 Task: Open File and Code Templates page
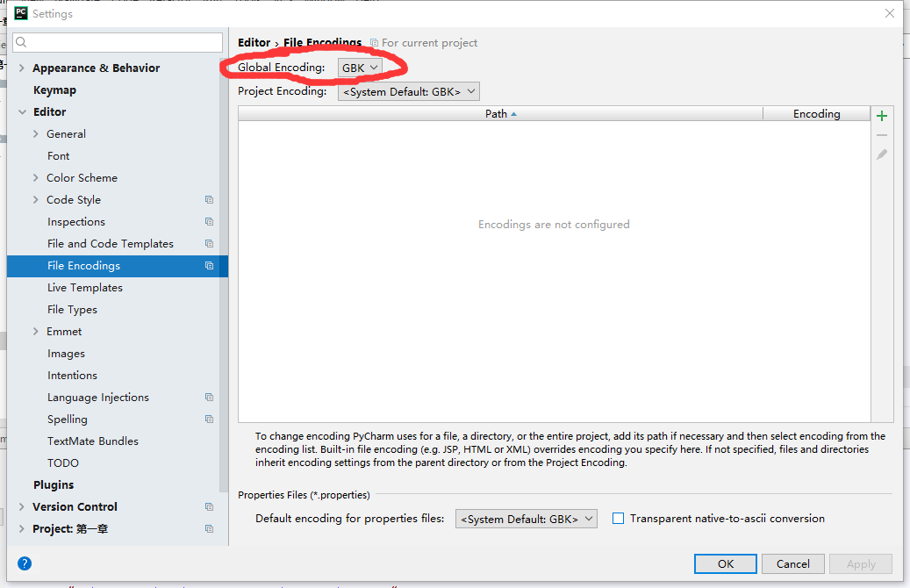pyautogui.click(x=111, y=244)
